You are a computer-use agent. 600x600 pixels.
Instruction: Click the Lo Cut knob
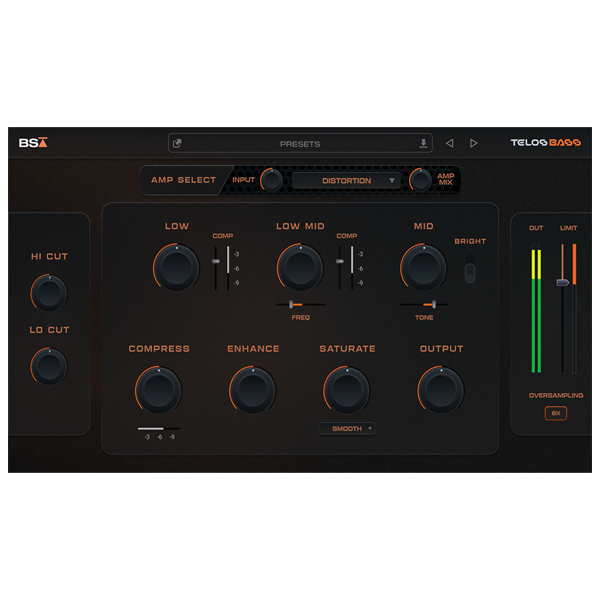[49, 365]
